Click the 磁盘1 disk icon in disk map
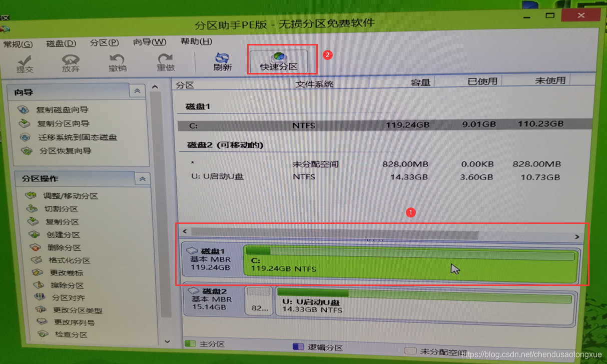The height and width of the screenshot is (364, 607). [193, 250]
